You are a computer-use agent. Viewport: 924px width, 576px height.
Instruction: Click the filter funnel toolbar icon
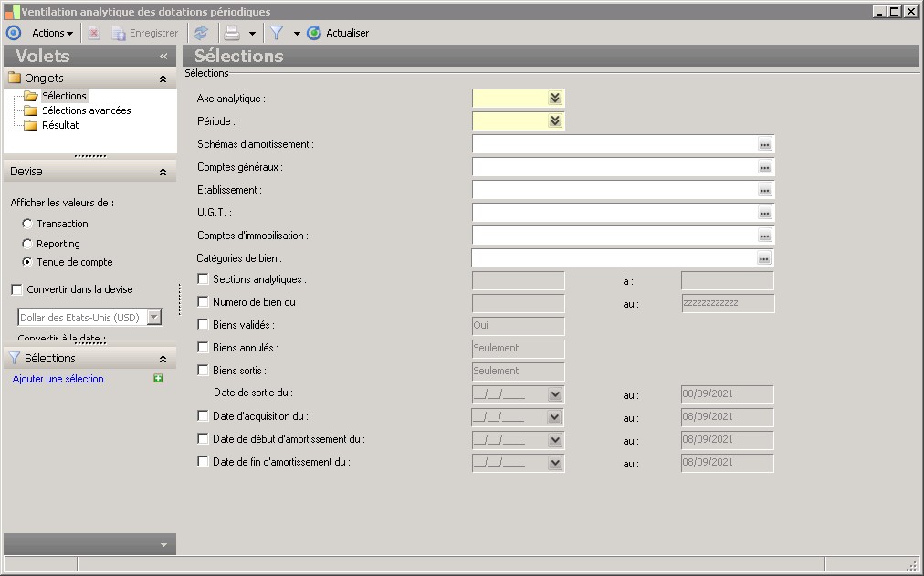(277, 33)
